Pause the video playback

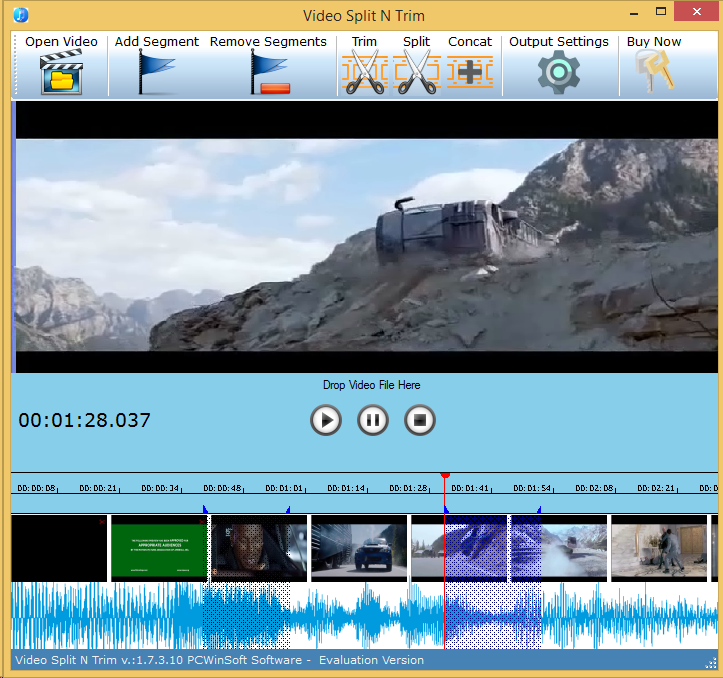373,420
